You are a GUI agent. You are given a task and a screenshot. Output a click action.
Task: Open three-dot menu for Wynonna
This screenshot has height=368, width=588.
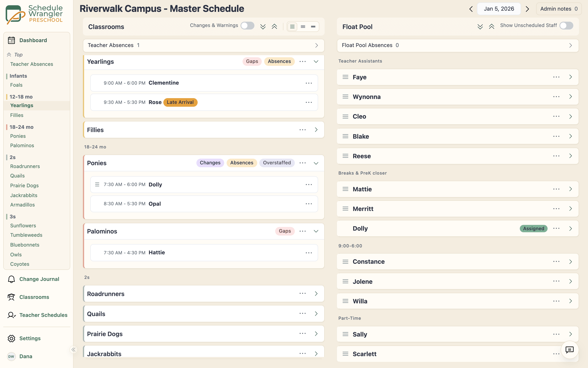click(x=556, y=97)
